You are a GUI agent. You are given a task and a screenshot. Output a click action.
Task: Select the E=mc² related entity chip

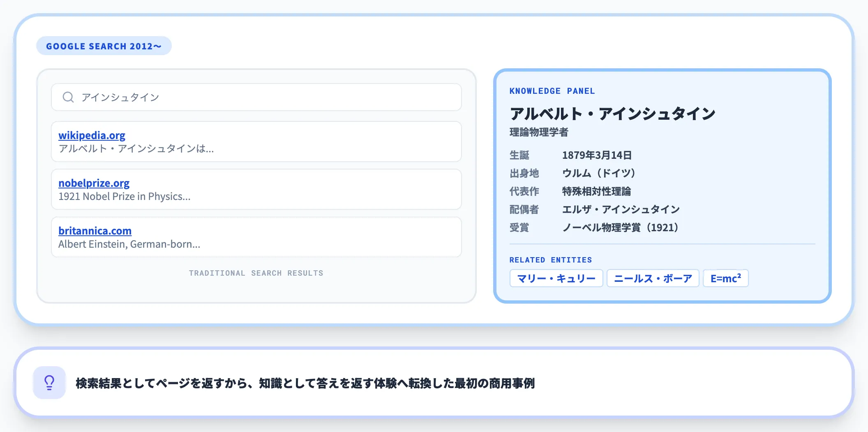(725, 278)
